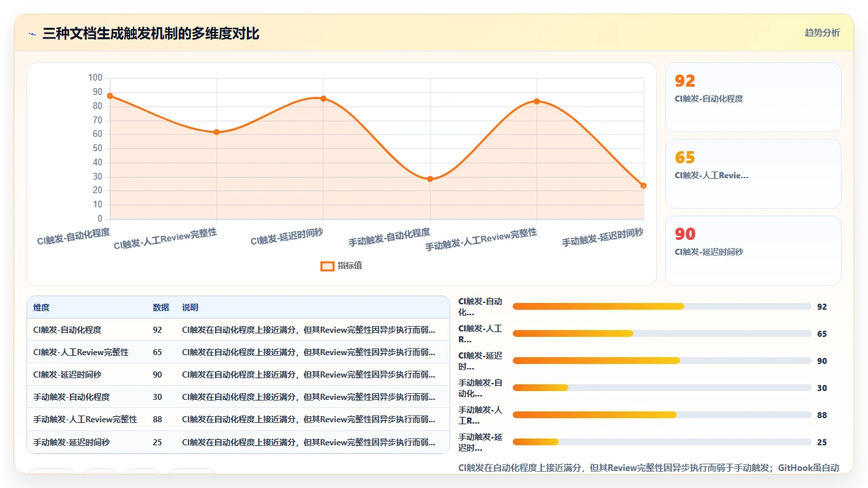
Task: Click the progress bar showing 92
Action: click(662, 306)
